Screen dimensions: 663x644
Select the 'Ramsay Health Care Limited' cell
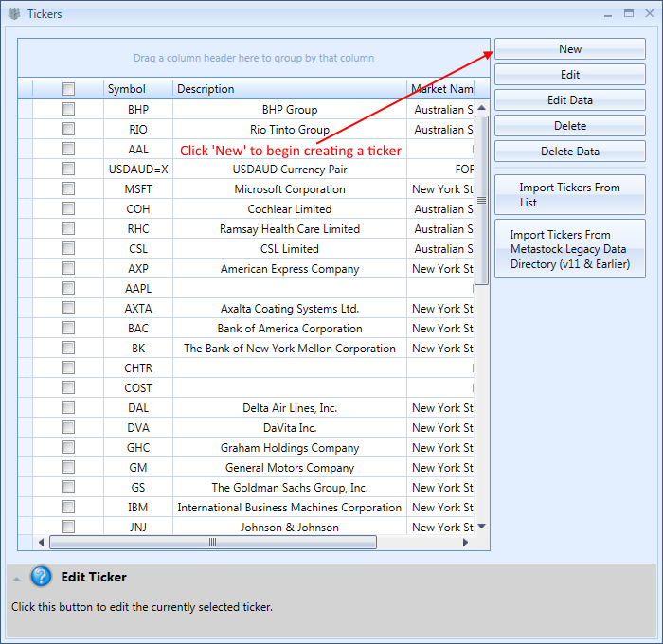(x=290, y=228)
